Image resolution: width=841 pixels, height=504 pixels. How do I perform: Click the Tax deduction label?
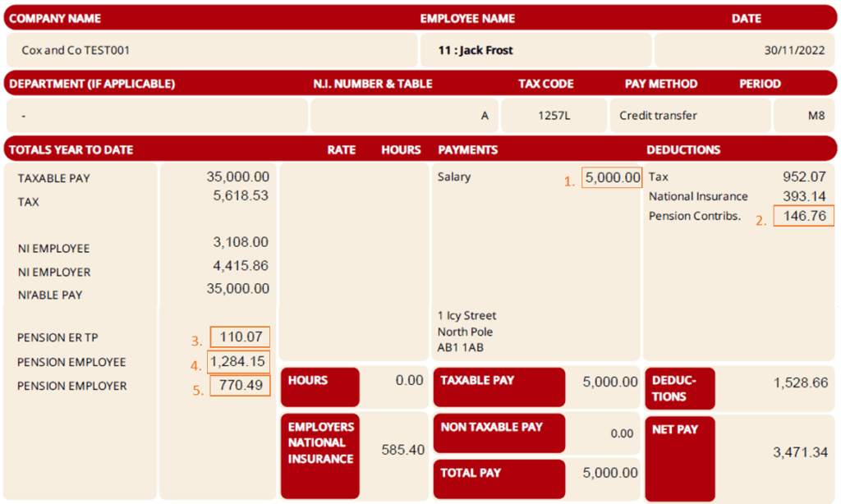point(659,177)
